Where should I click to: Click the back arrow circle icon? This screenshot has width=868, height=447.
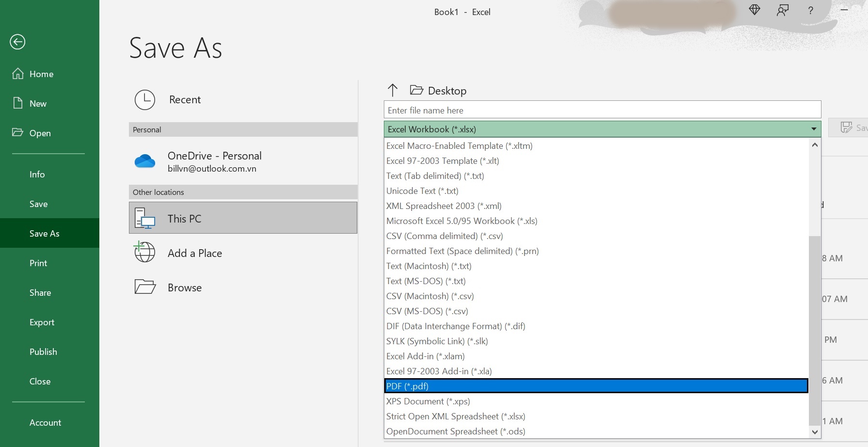point(17,42)
